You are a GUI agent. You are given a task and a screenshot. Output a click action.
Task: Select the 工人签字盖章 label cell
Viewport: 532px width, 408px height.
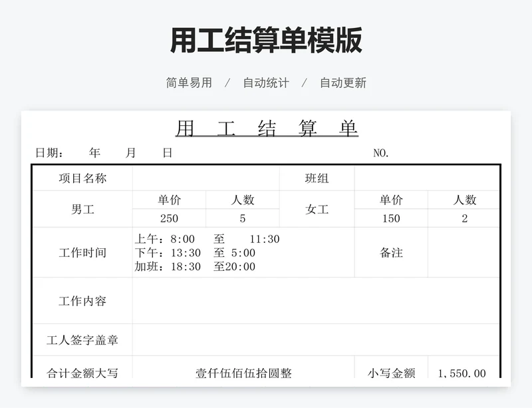(x=82, y=340)
